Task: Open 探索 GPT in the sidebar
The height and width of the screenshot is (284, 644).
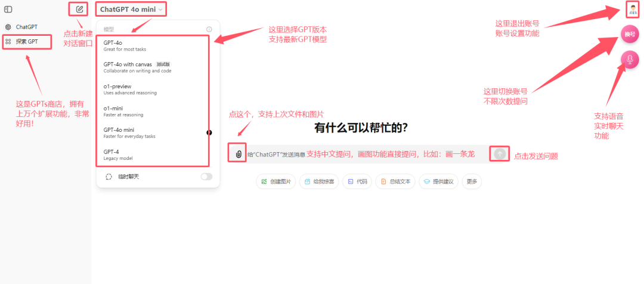Action: [27, 42]
